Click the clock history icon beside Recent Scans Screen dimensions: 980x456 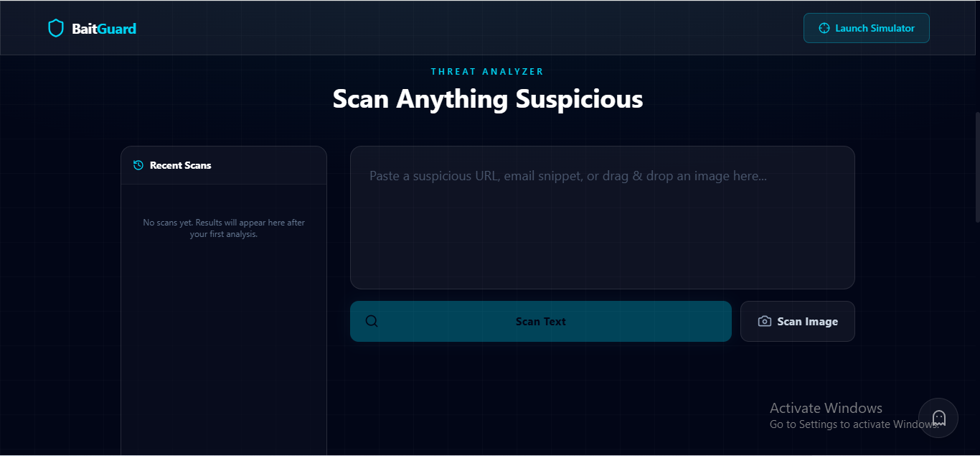138,165
